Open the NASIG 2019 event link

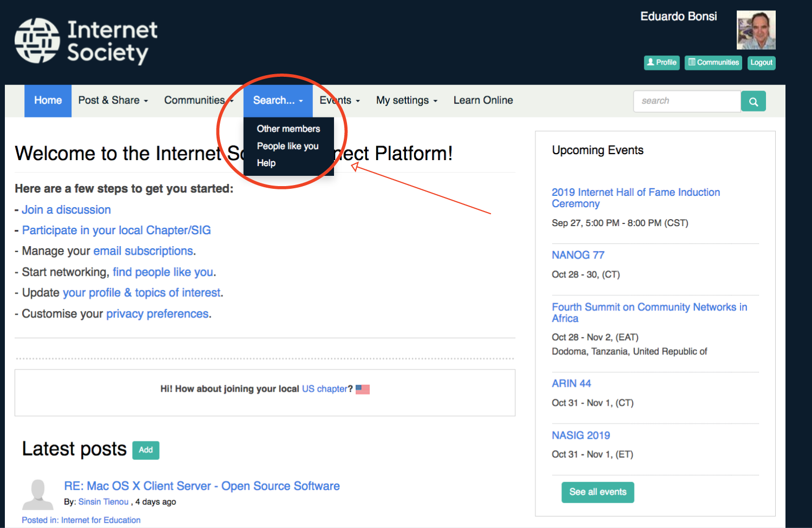click(x=581, y=435)
